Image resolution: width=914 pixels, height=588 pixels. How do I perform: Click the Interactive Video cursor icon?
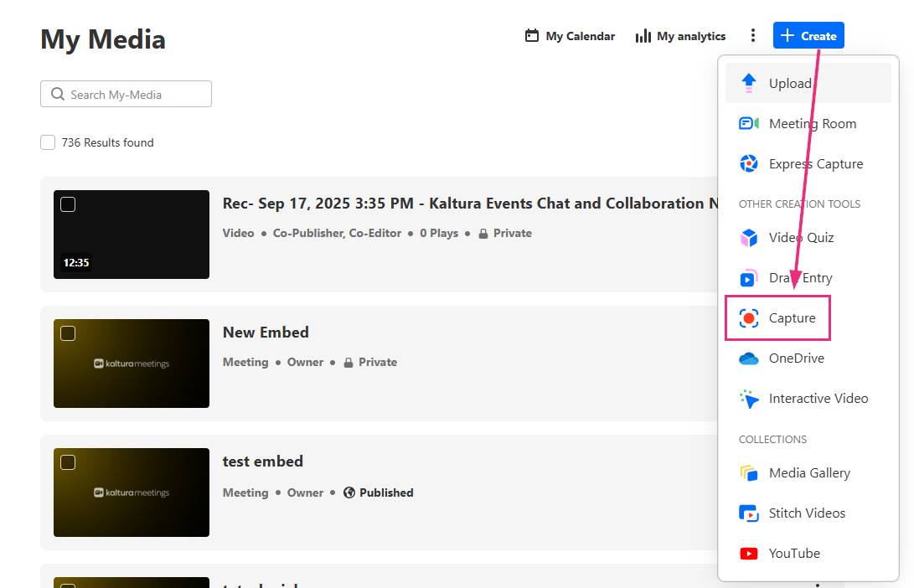click(748, 399)
